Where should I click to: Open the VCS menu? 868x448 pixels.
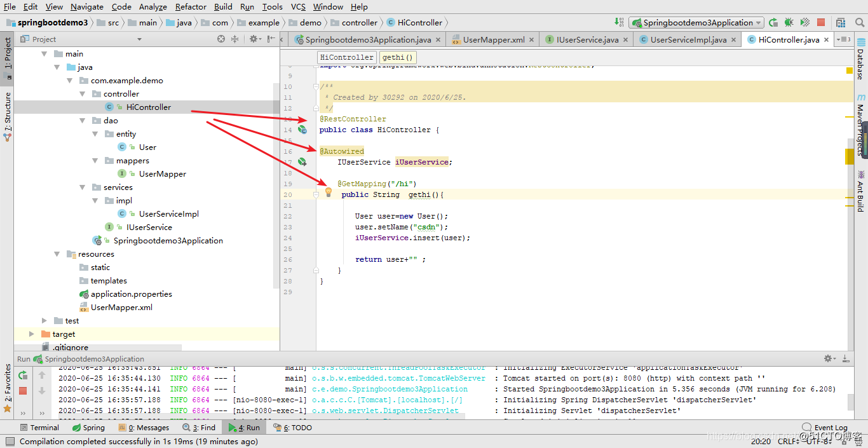click(x=298, y=6)
